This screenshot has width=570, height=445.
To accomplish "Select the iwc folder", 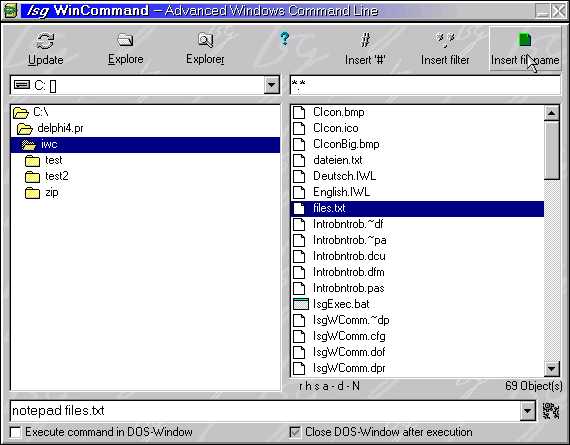I will click(145, 144).
